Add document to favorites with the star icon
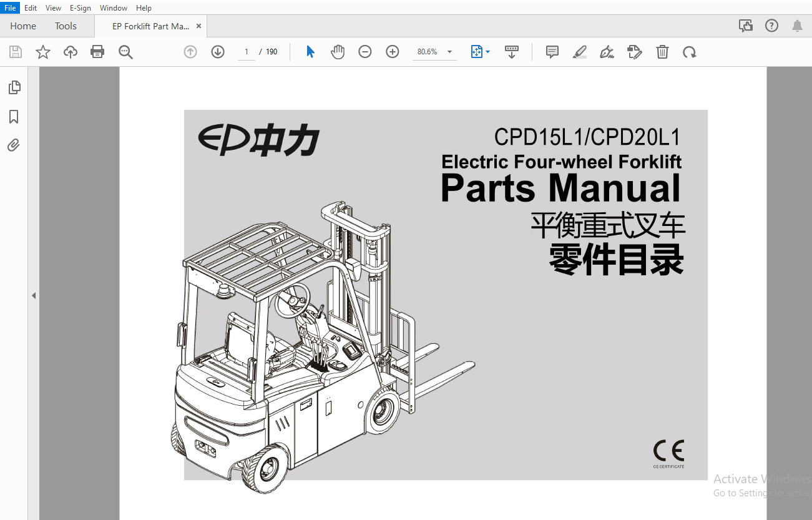 43,52
